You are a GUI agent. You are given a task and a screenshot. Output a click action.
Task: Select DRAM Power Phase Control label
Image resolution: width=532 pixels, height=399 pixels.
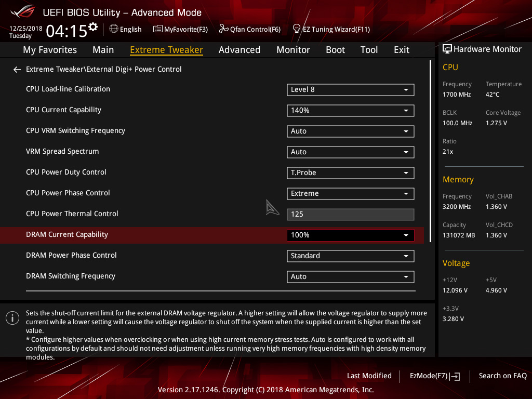[71, 255]
